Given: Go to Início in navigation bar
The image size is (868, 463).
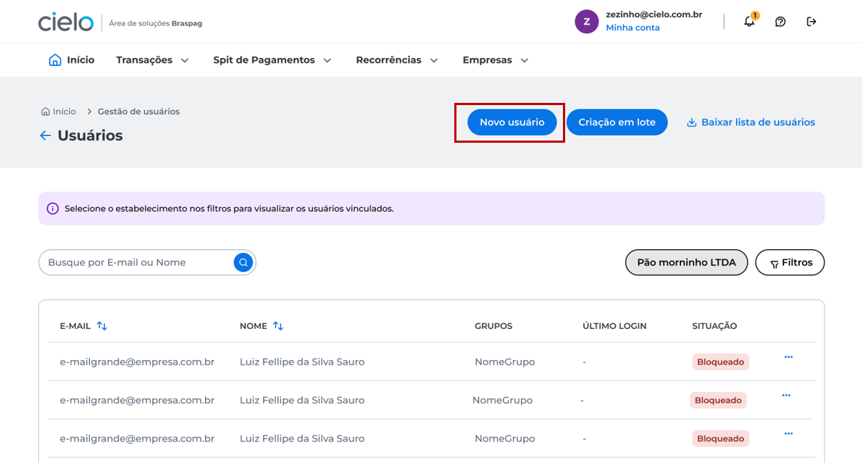Looking at the screenshot, I should (x=72, y=60).
